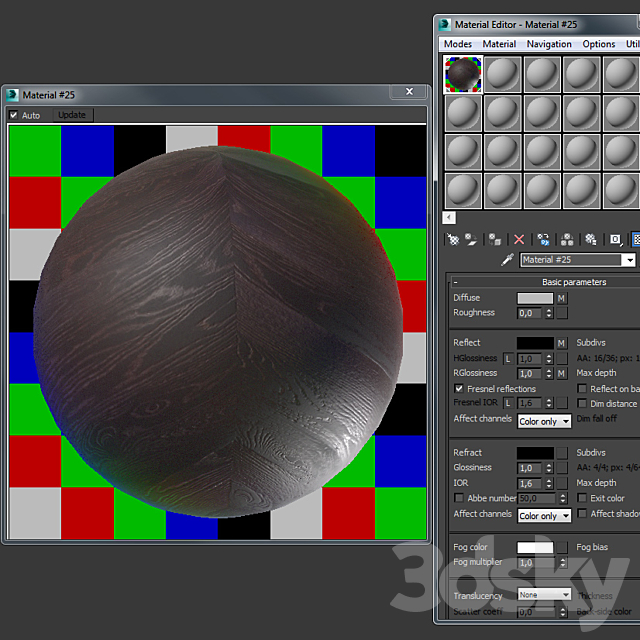Disable the Fresnel reflections checkbox
The width and height of the screenshot is (640, 640).
[x=459, y=388]
